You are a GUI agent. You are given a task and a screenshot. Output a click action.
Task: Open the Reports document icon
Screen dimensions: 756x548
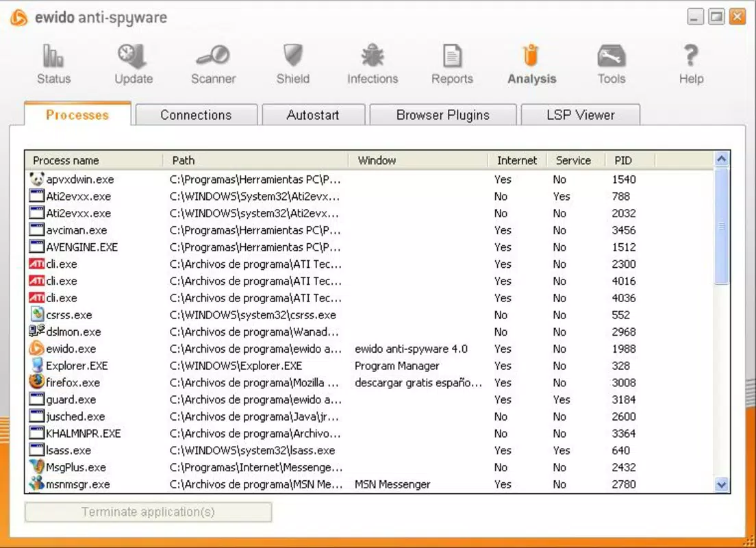452,56
